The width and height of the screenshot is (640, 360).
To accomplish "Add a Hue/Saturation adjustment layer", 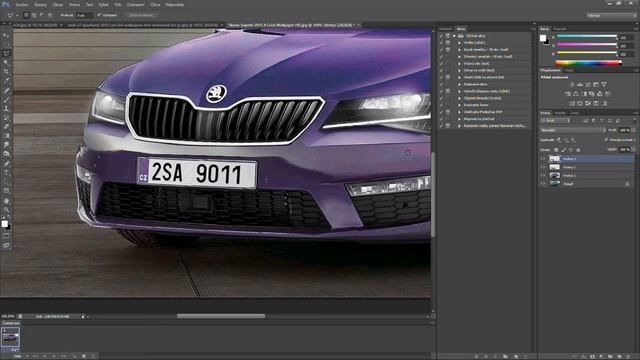I will click(x=568, y=94).
